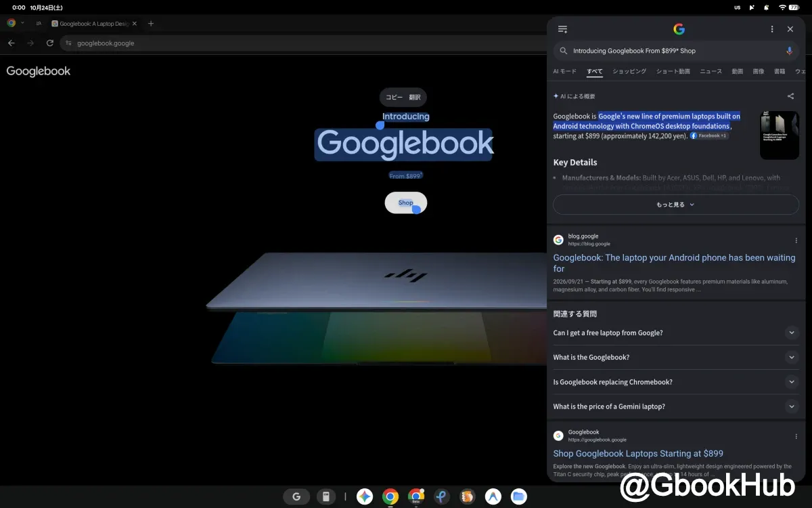
Task: Open a new Chrome tab with plus icon
Action: click(x=151, y=24)
